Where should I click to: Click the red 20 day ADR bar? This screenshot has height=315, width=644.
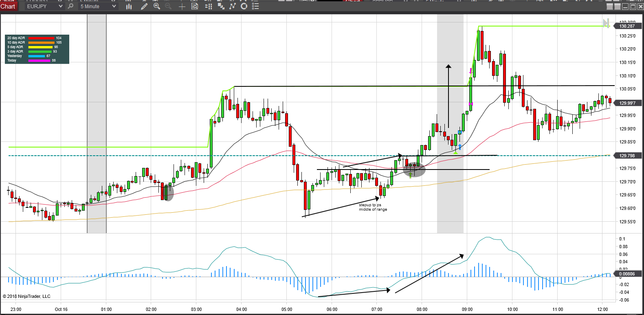coord(41,38)
